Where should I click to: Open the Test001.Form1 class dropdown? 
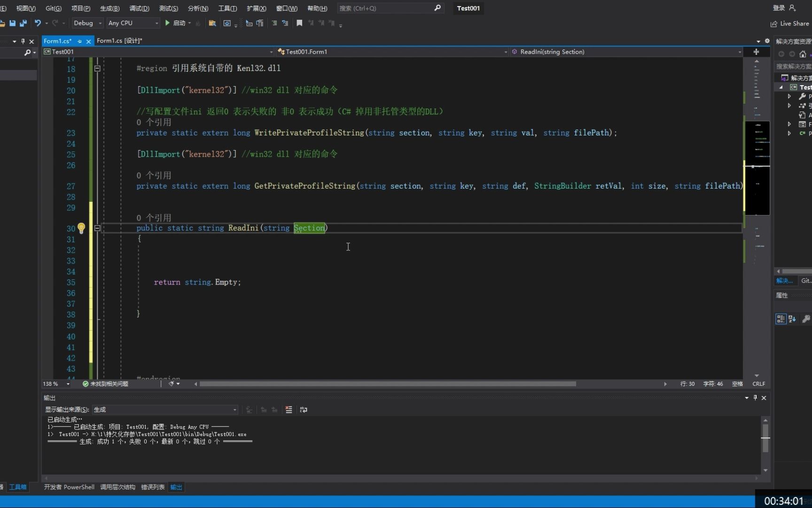coord(392,52)
